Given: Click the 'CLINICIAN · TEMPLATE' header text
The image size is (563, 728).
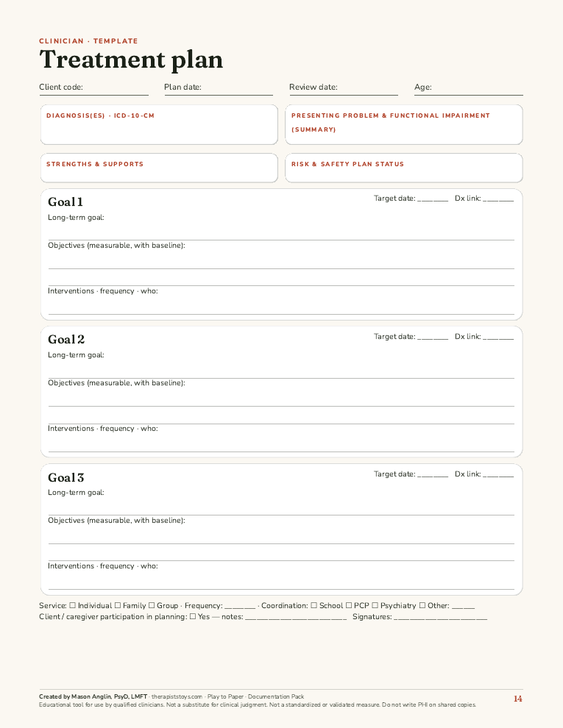Looking at the screenshot, I should (x=88, y=41).
